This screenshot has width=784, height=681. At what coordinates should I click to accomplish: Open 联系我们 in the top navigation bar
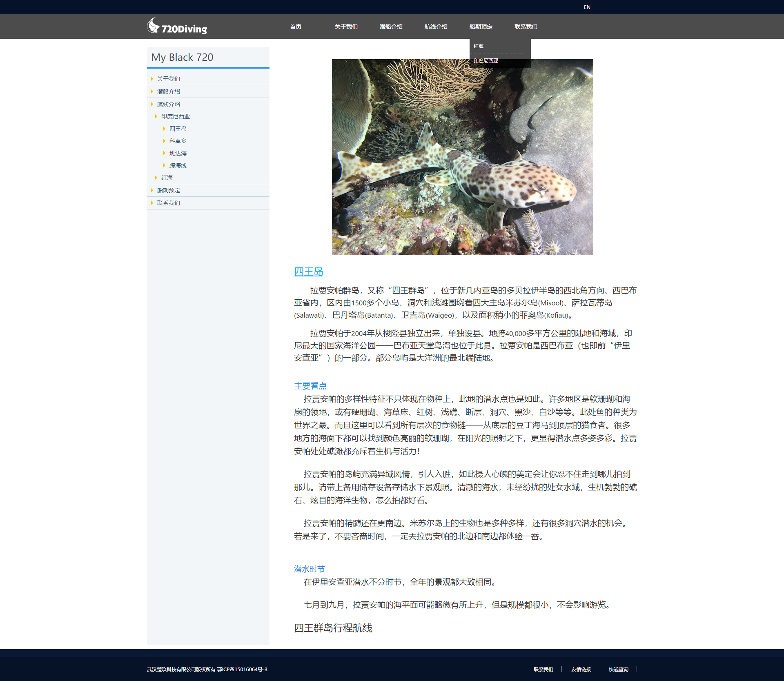[526, 27]
